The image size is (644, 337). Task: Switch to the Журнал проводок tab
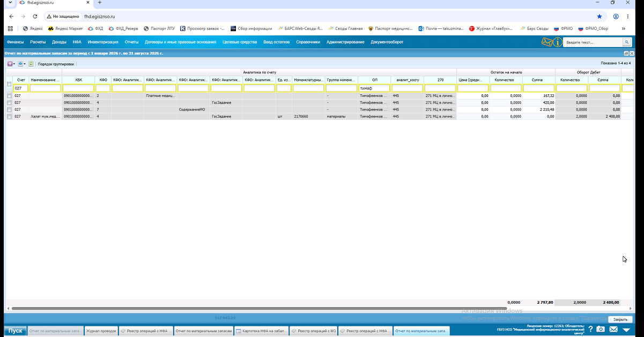click(101, 331)
